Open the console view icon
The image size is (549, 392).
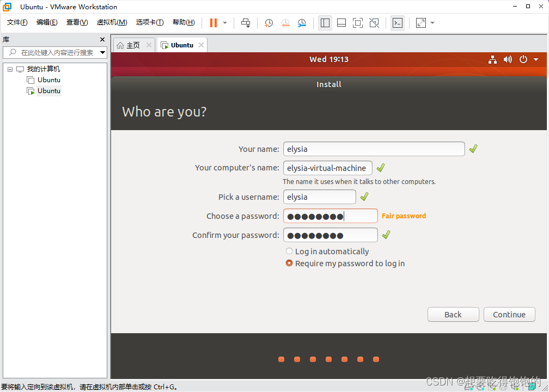point(397,23)
